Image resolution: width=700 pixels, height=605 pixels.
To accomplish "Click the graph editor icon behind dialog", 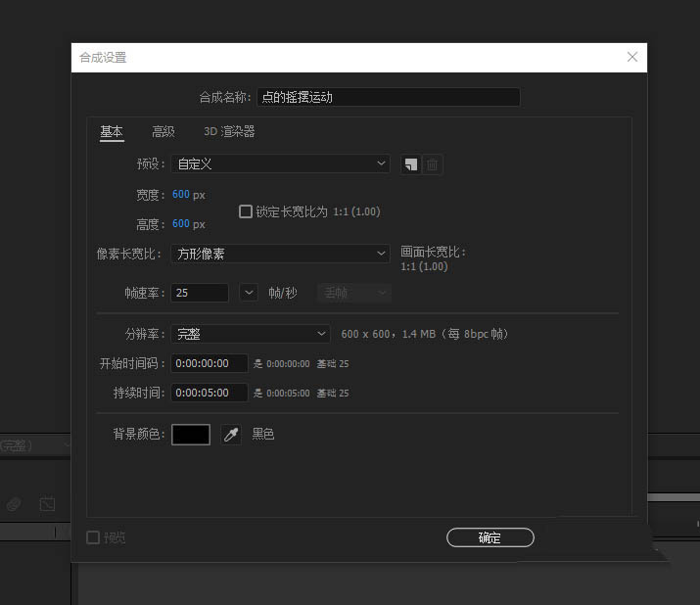I will [x=47, y=504].
